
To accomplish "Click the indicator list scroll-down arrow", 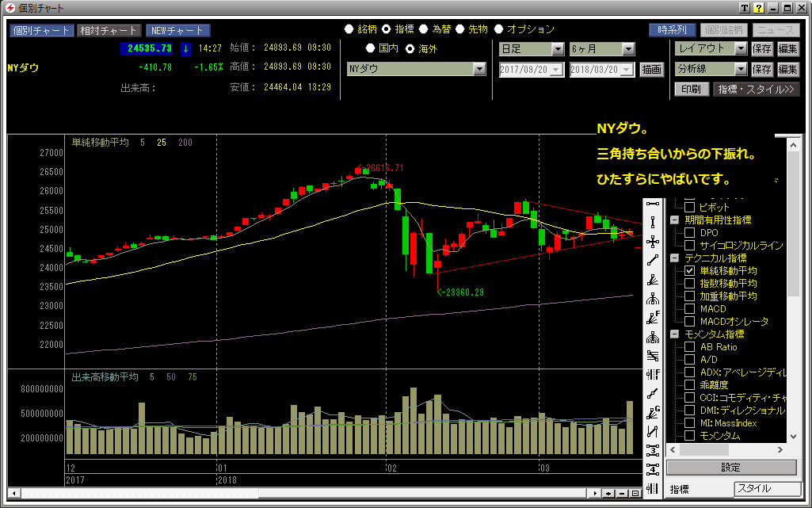I will (x=793, y=436).
